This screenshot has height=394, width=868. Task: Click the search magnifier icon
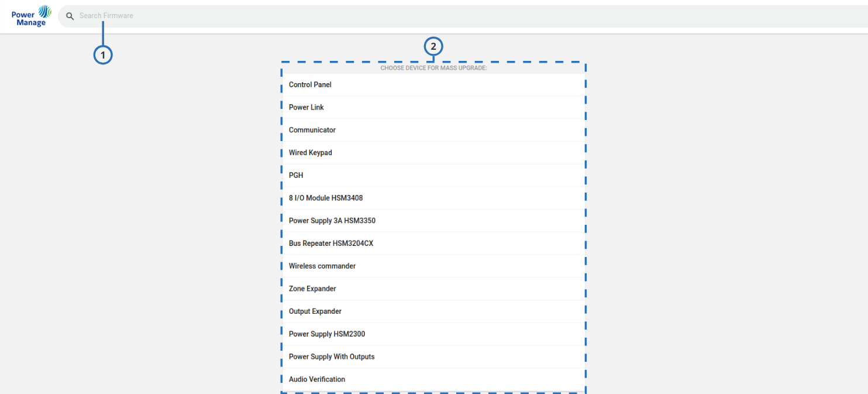pos(70,16)
